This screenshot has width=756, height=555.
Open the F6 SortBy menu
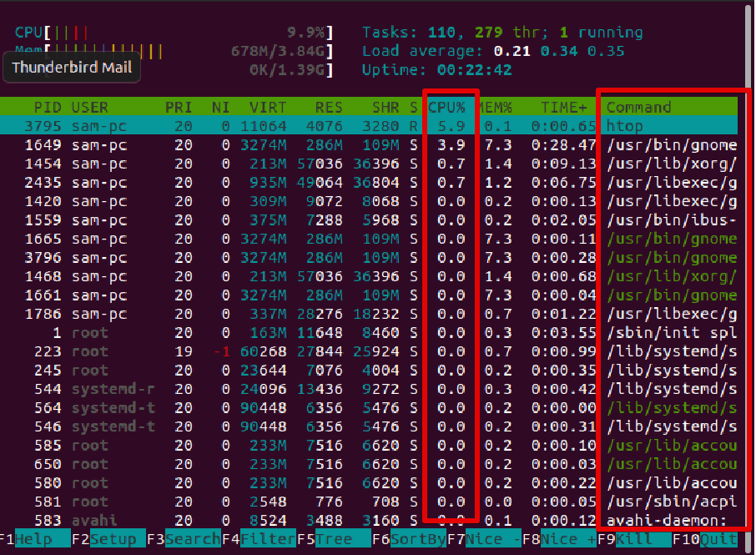click(409, 539)
